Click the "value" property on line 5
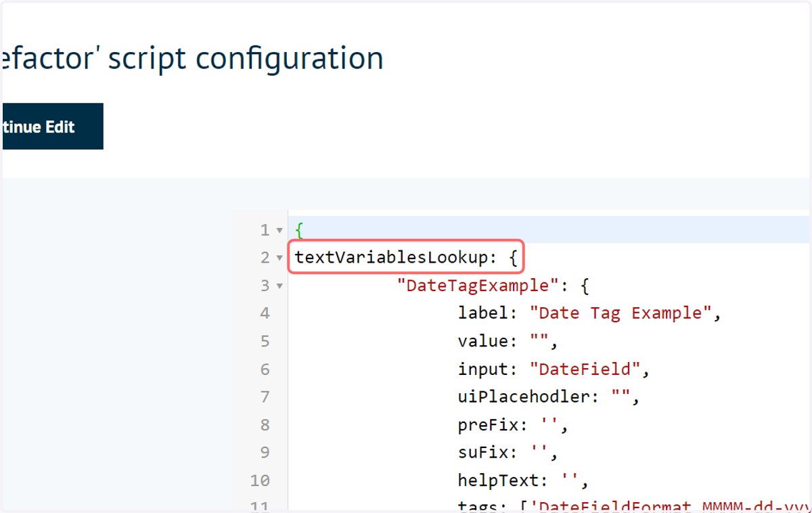Viewport: 812px width, 513px height. pos(483,341)
